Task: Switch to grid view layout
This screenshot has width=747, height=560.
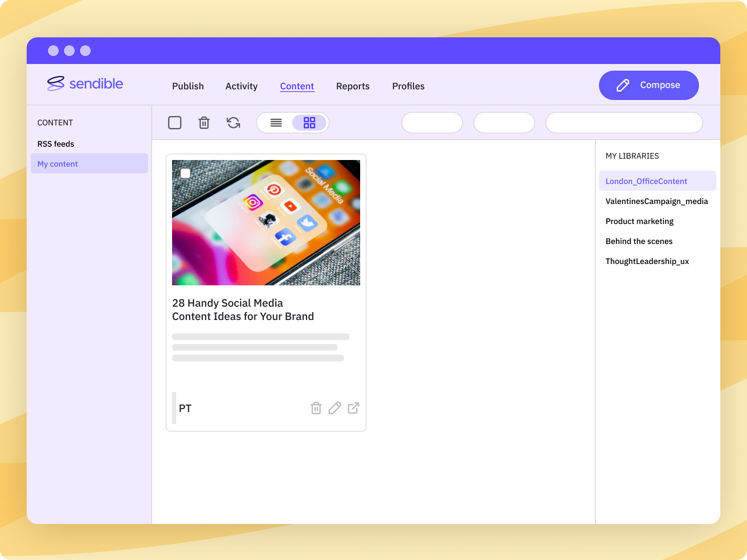Action: 309,123
